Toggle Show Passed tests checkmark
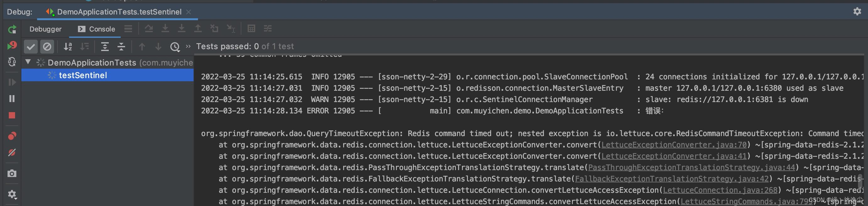The image size is (868, 206). [31, 47]
